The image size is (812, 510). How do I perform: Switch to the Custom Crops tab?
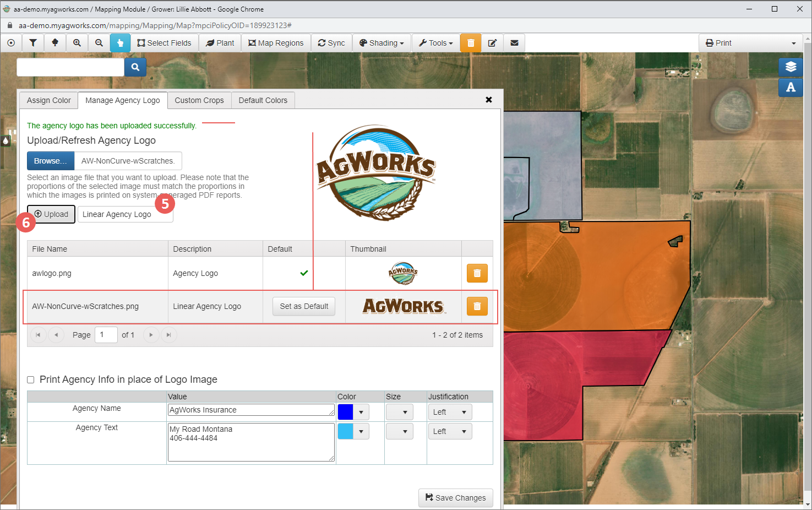click(199, 100)
